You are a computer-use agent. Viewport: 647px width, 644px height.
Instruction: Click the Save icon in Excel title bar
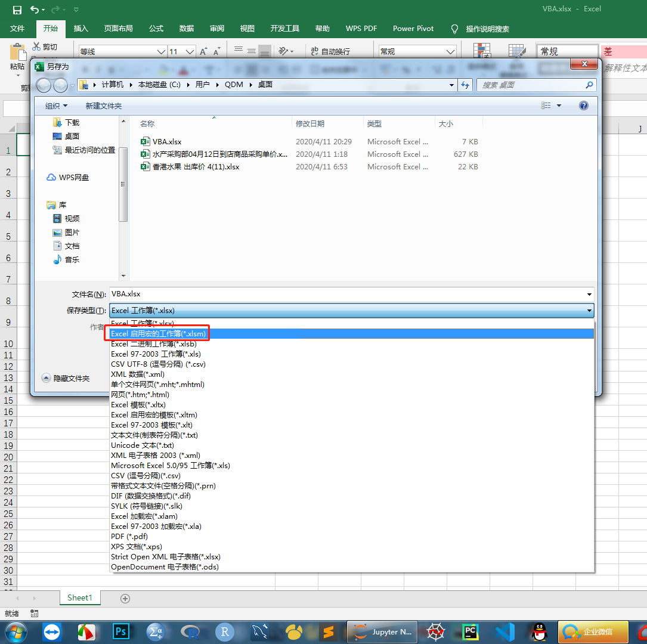point(17,10)
